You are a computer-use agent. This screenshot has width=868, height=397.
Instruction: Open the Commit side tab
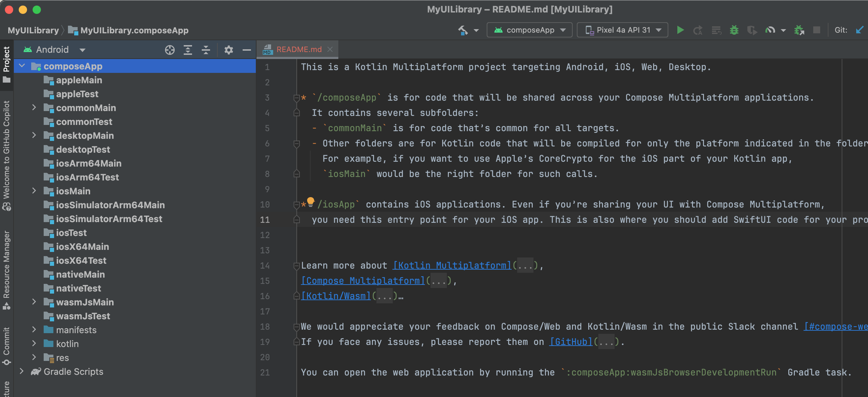(x=7, y=346)
